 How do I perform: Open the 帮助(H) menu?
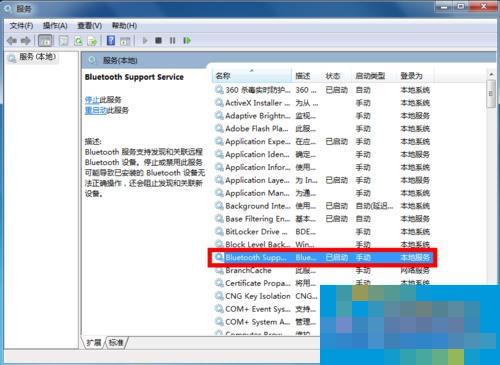click(x=124, y=26)
